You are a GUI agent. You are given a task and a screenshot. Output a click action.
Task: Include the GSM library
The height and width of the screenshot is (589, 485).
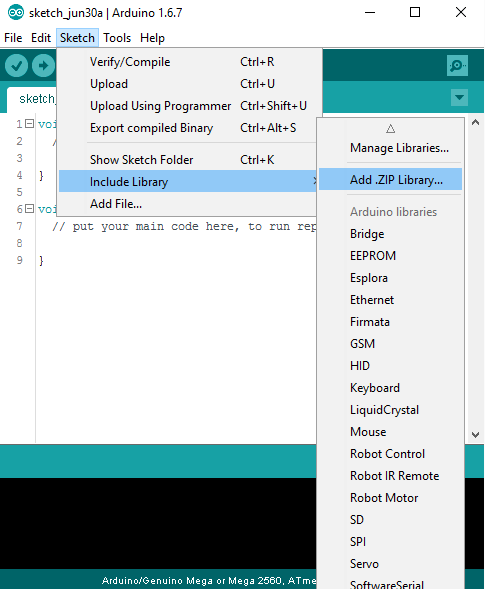(390, 344)
